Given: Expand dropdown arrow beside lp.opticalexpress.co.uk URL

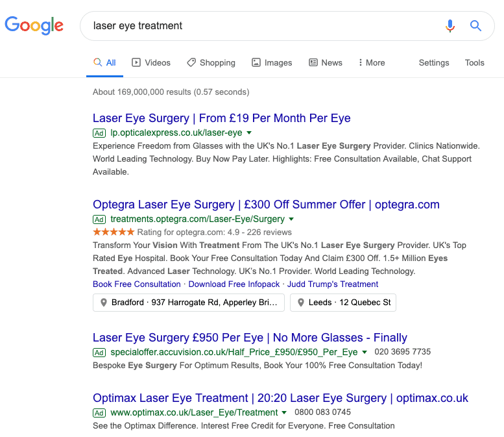Looking at the screenshot, I should point(249,133).
